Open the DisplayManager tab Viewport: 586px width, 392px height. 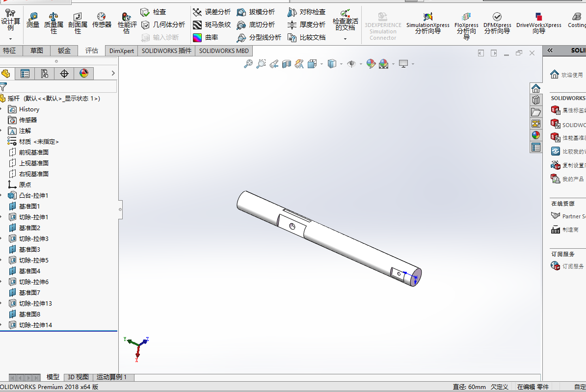(84, 73)
